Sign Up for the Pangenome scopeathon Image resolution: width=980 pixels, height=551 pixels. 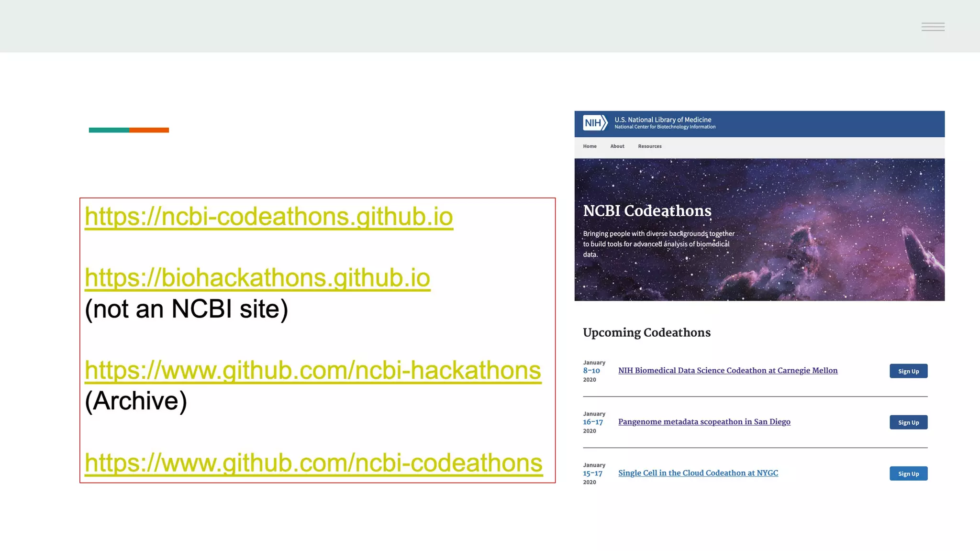point(909,422)
